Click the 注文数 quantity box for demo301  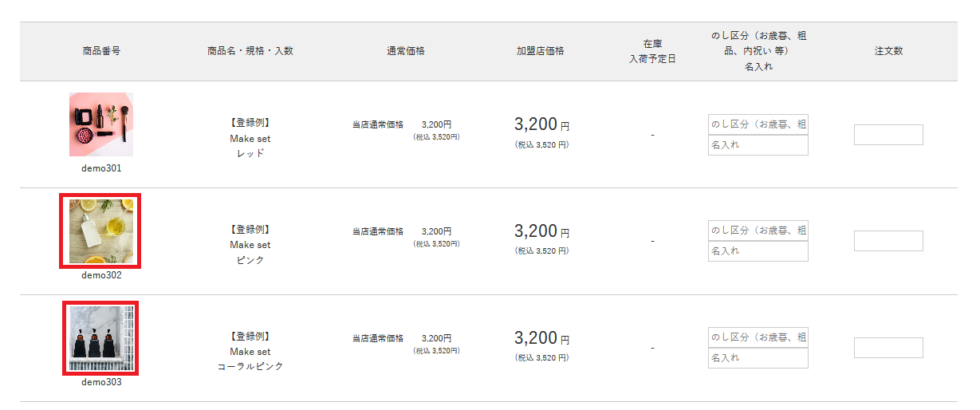click(x=888, y=135)
